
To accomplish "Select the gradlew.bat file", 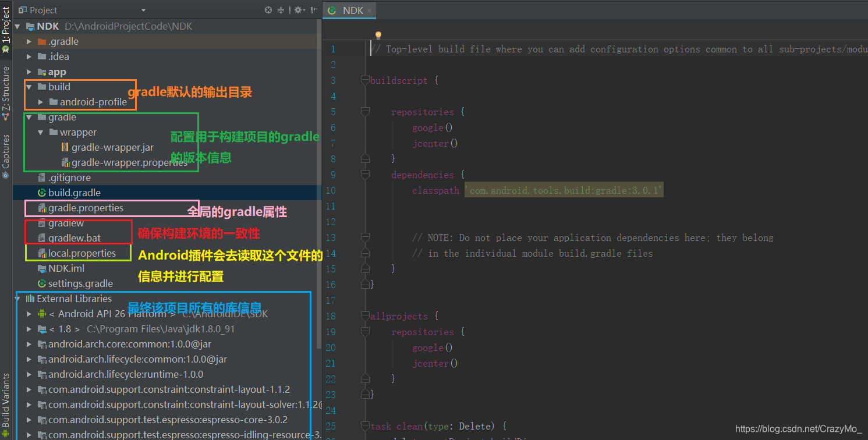I will (x=69, y=238).
